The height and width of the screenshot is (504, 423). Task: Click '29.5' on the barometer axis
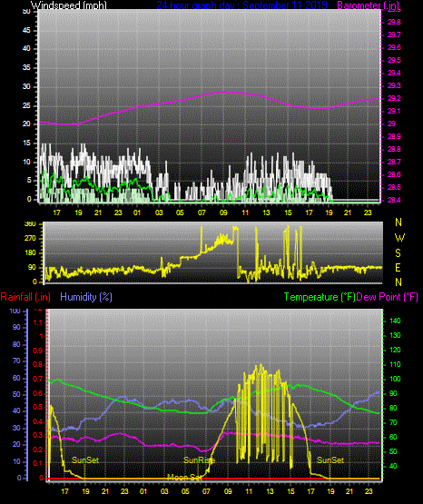pyautogui.click(x=394, y=61)
